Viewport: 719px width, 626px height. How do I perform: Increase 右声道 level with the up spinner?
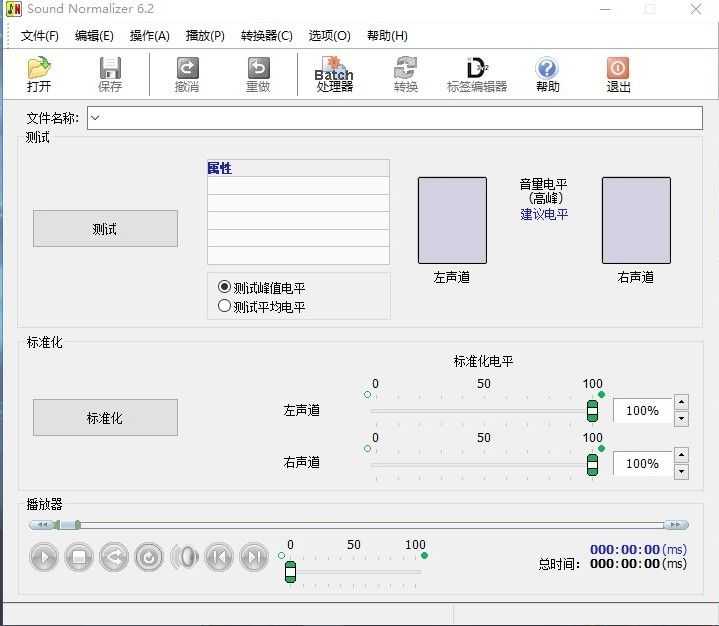[681, 455]
